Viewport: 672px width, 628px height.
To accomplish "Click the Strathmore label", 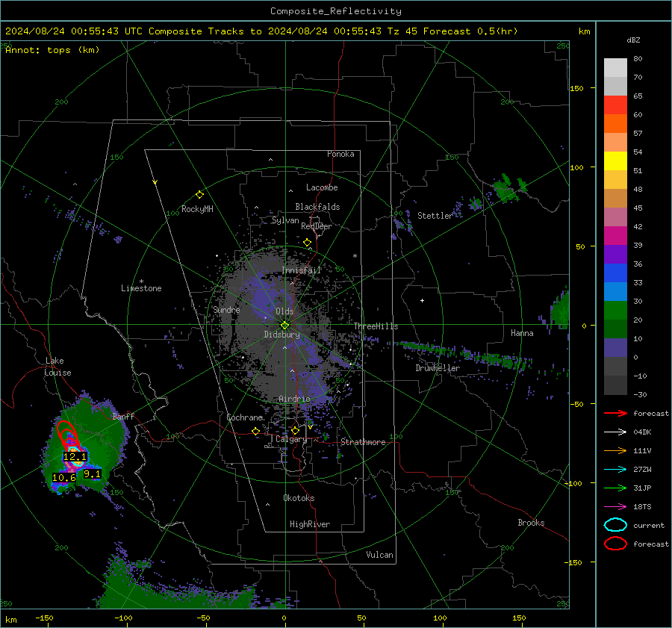I will click(363, 442).
